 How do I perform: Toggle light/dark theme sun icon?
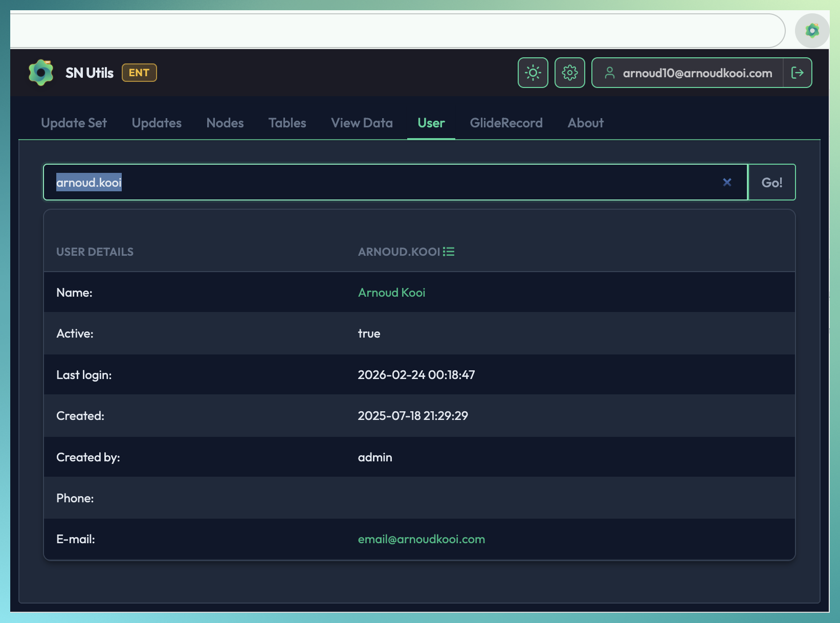click(x=533, y=73)
